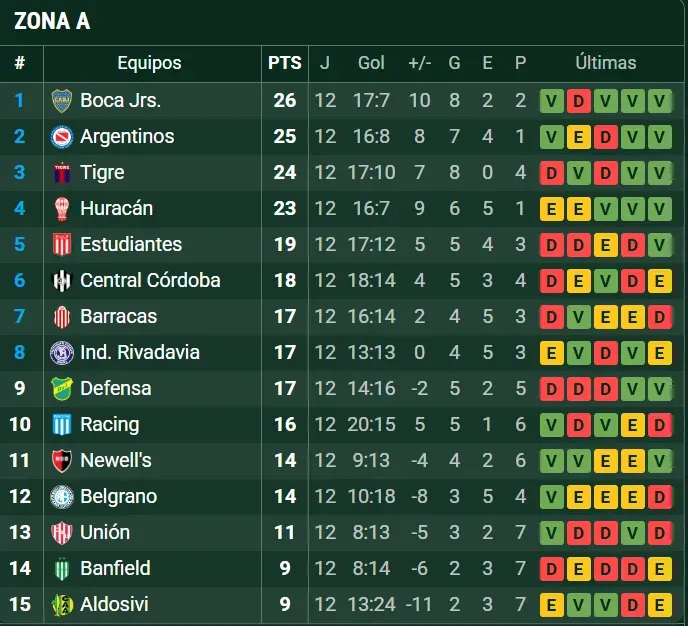Click the ZONA A heading

pyautogui.click(x=52, y=21)
